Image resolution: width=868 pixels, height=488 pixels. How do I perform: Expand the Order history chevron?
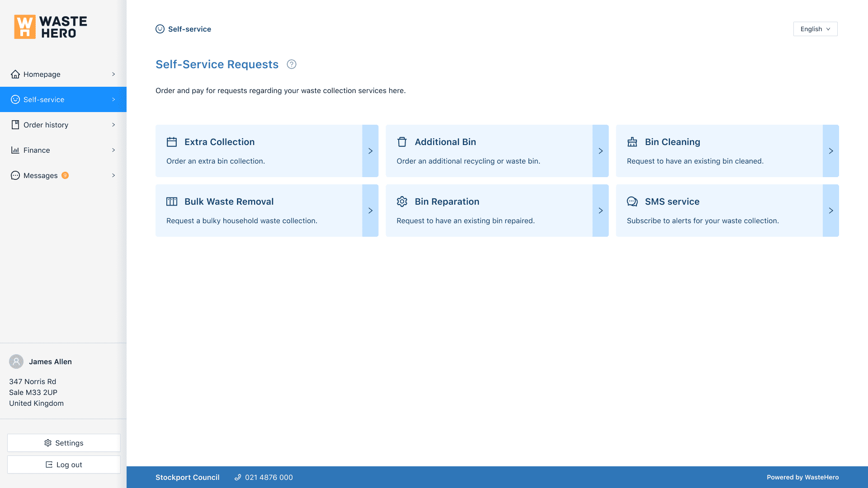(x=113, y=125)
